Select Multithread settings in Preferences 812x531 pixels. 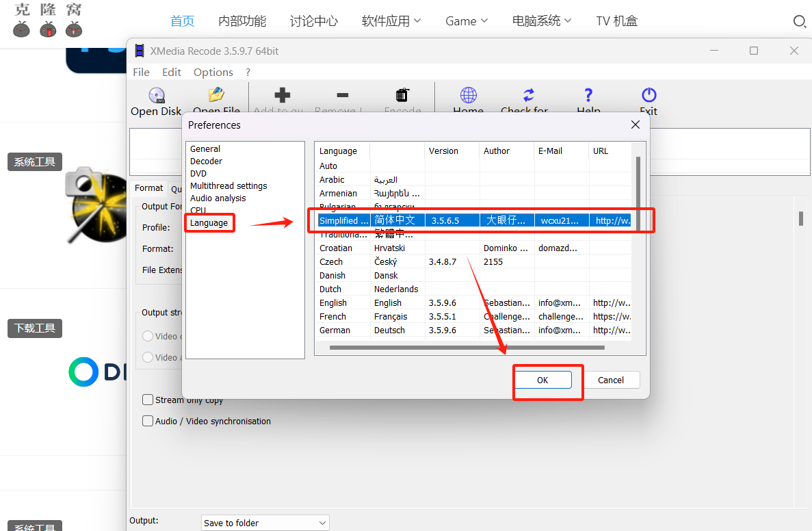coord(228,186)
